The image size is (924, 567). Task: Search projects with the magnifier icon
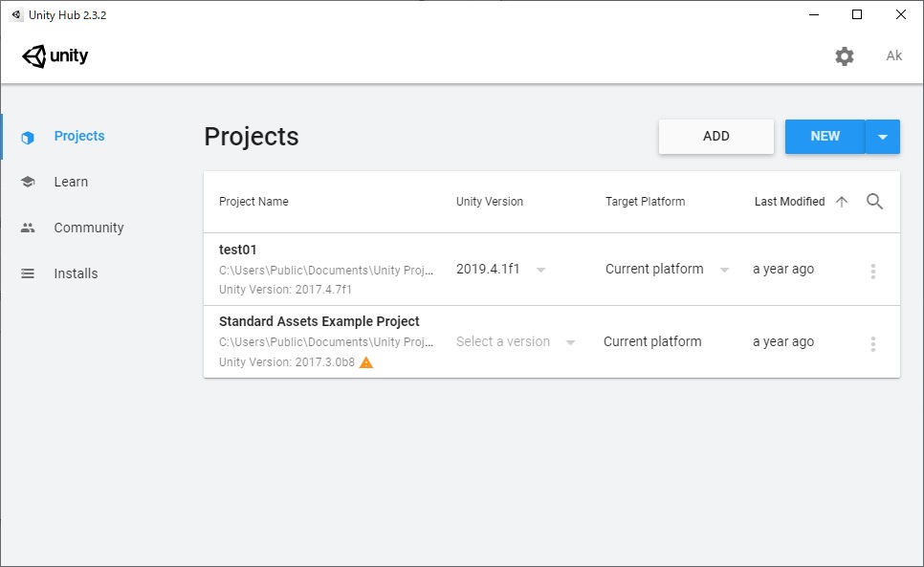click(874, 202)
